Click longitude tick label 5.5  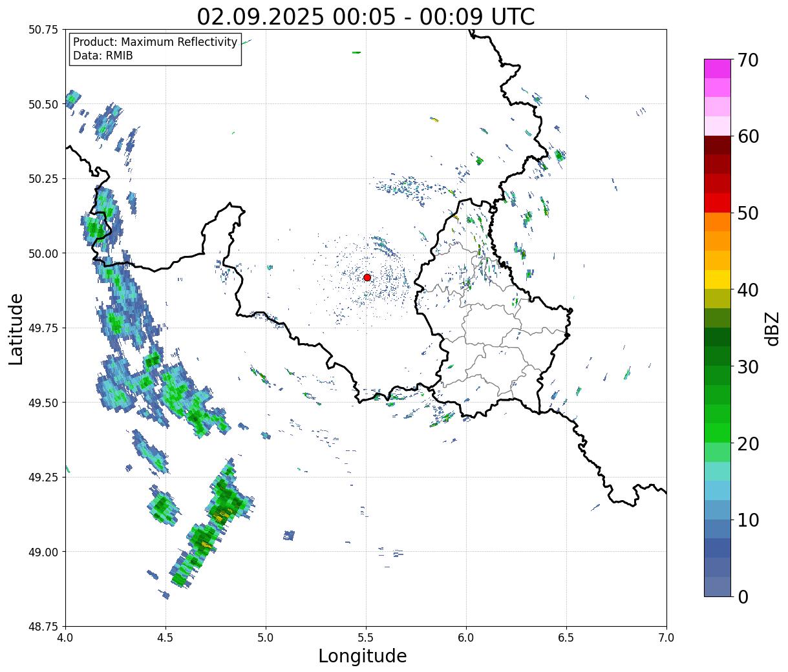click(x=366, y=638)
